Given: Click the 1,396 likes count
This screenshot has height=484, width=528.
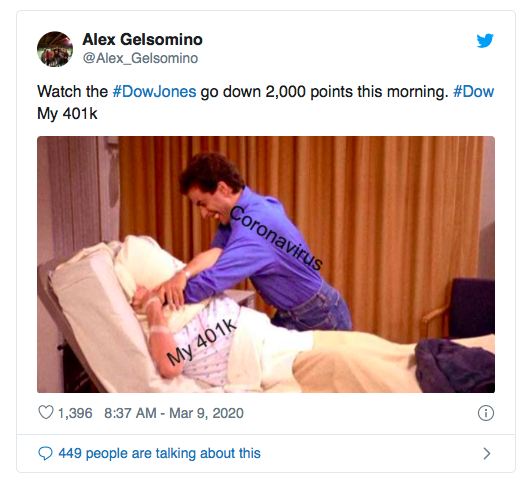Looking at the screenshot, I should pyautogui.click(x=75, y=413).
